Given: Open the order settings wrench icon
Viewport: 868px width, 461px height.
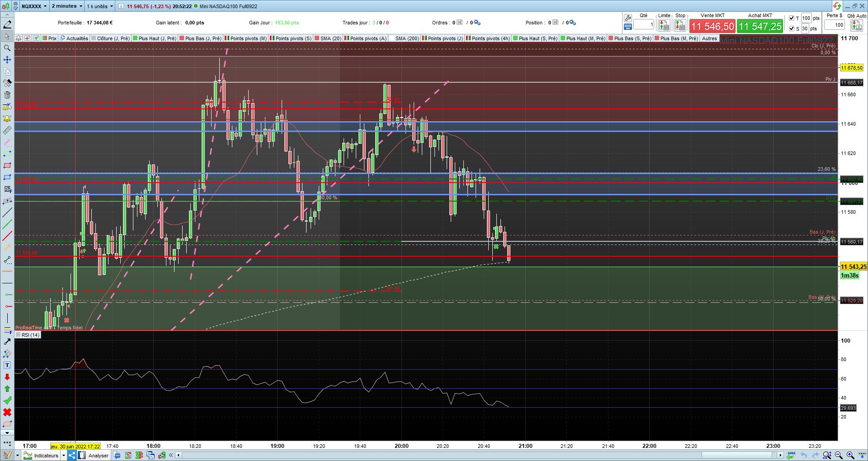Looking at the screenshot, I should tap(628, 18).
